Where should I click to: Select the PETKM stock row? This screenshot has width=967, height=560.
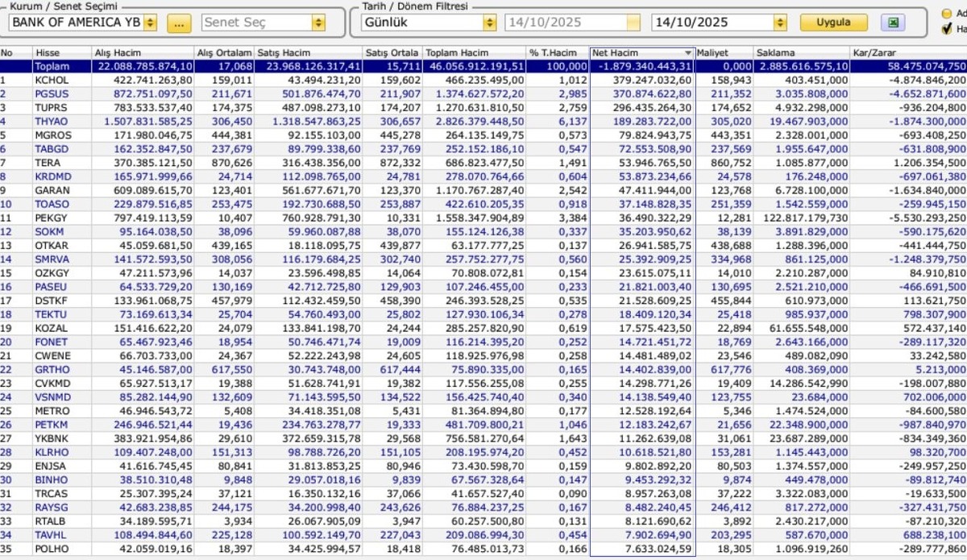pyautogui.click(x=483, y=425)
